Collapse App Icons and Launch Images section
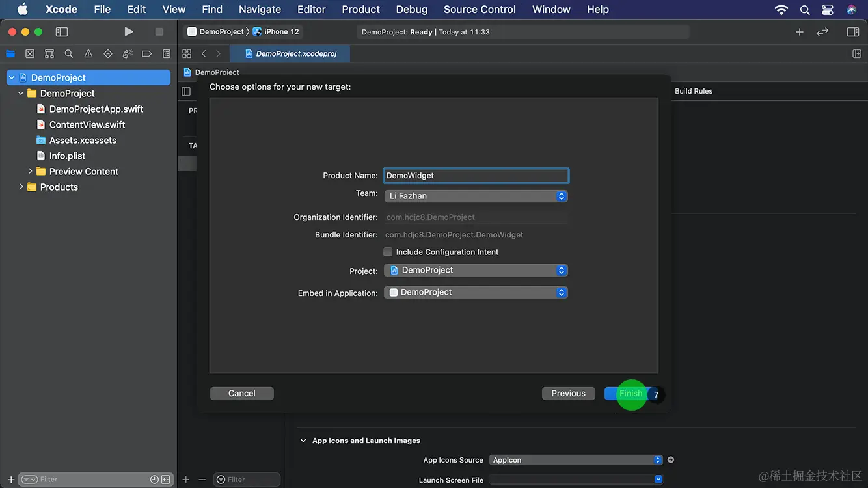868x488 pixels. pos(303,441)
